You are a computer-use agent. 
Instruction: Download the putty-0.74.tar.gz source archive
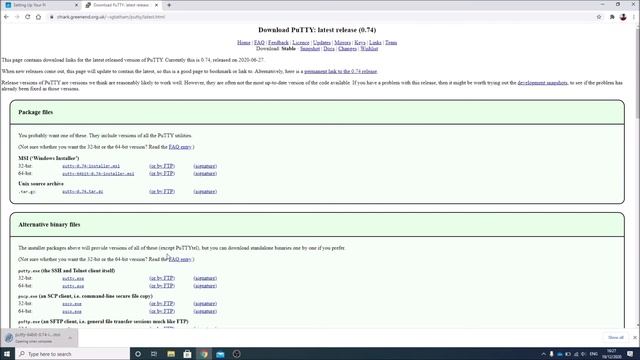coord(82,191)
